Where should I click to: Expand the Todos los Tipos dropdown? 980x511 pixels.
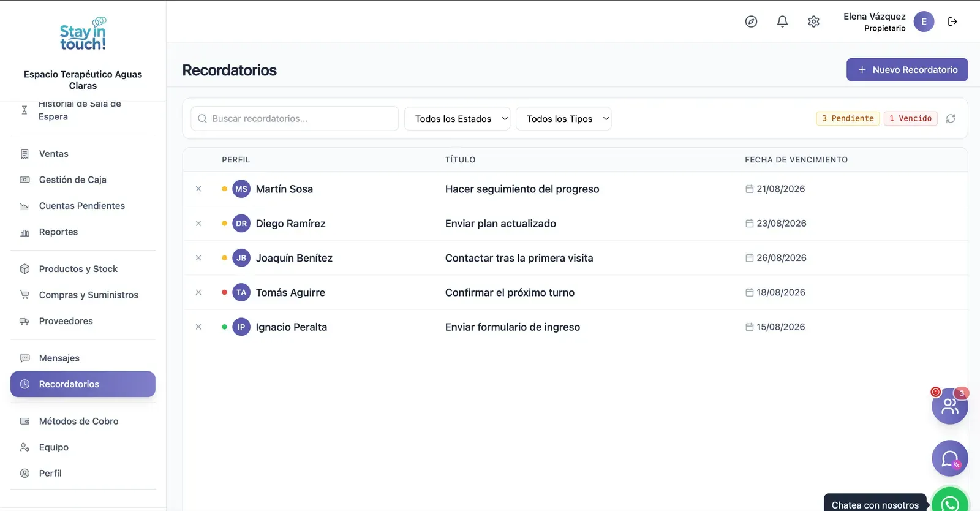563,119
